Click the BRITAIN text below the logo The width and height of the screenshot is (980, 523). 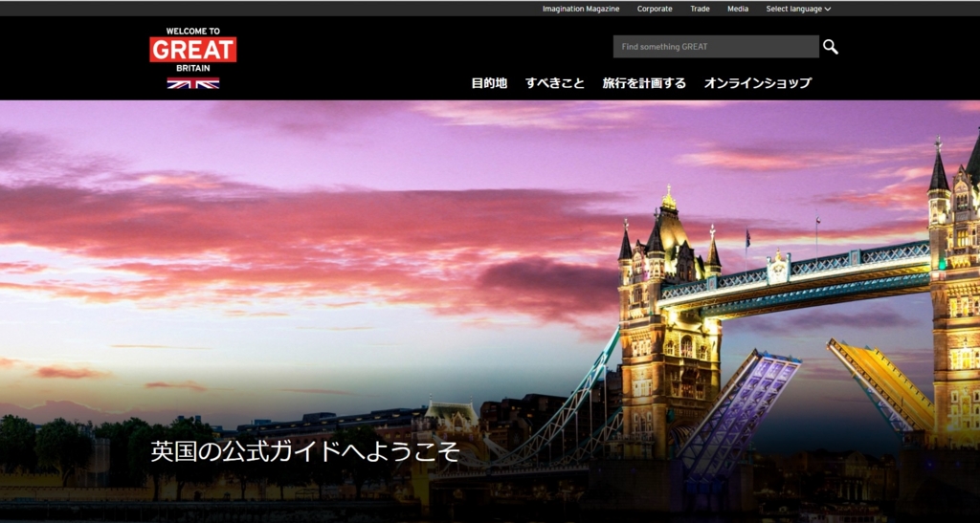192,69
